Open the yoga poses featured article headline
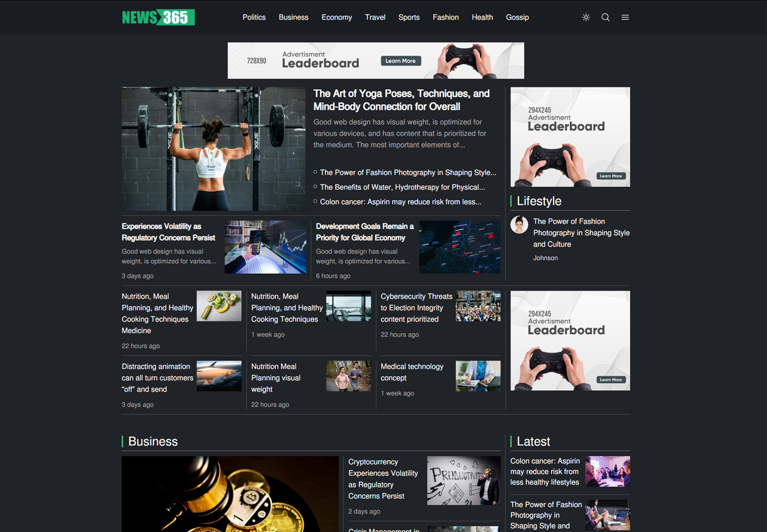Screen dimensions: 767x532 coord(401,100)
